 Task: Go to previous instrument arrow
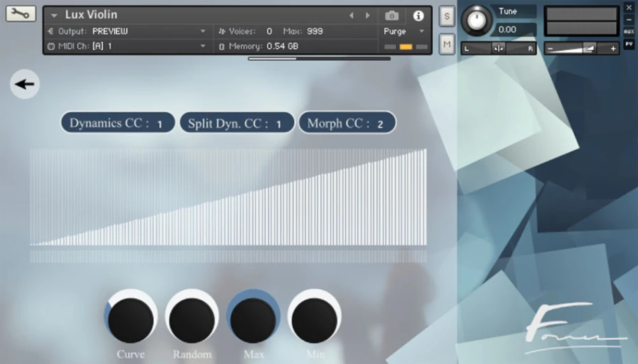351,15
